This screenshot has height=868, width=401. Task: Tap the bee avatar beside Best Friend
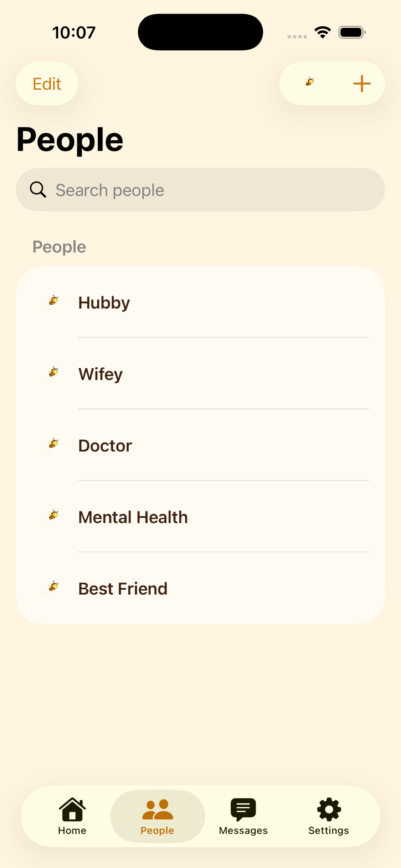(50, 588)
